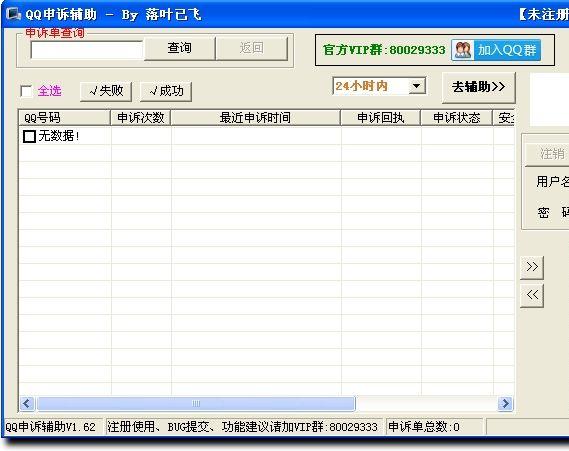Click 申诉单总数:0 in status bar
This screenshot has height=451, width=569.
coord(424,427)
